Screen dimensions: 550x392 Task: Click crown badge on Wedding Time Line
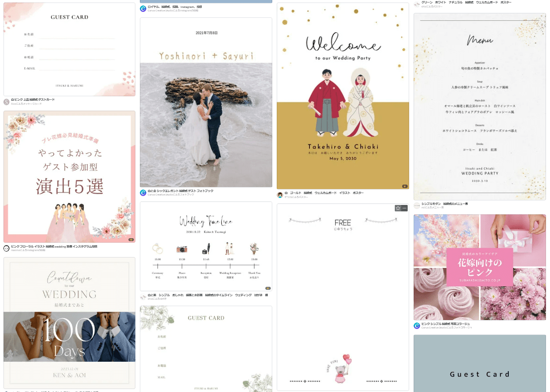coord(268,288)
